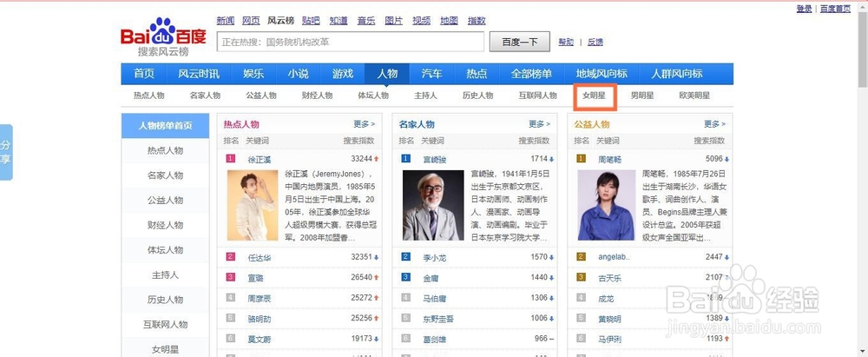868x357 pixels.
Task: Open the 音乐 link in top navigation
Action: pyautogui.click(x=366, y=21)
